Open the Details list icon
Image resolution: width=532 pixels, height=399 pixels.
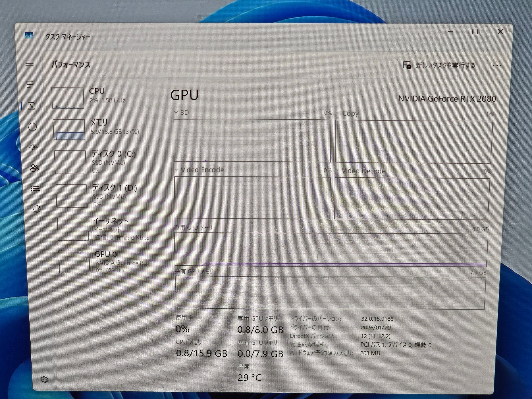pos(35,189)
